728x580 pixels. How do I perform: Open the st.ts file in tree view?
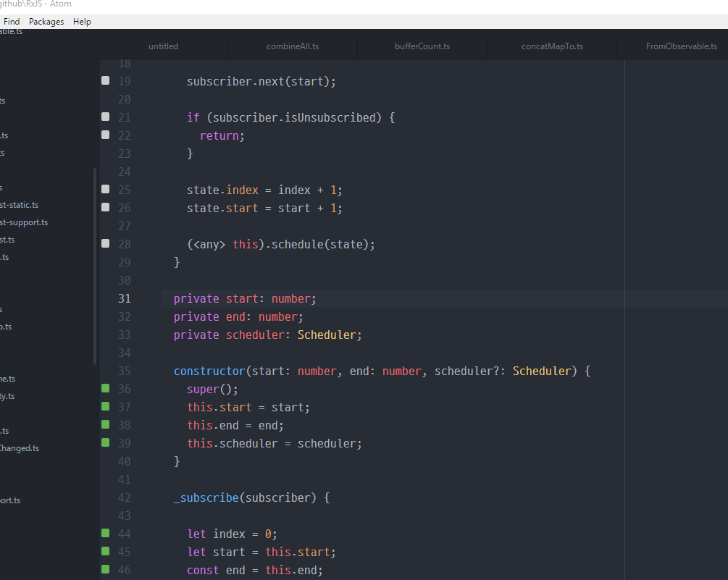pyautogui.click(x=7, y=240)
